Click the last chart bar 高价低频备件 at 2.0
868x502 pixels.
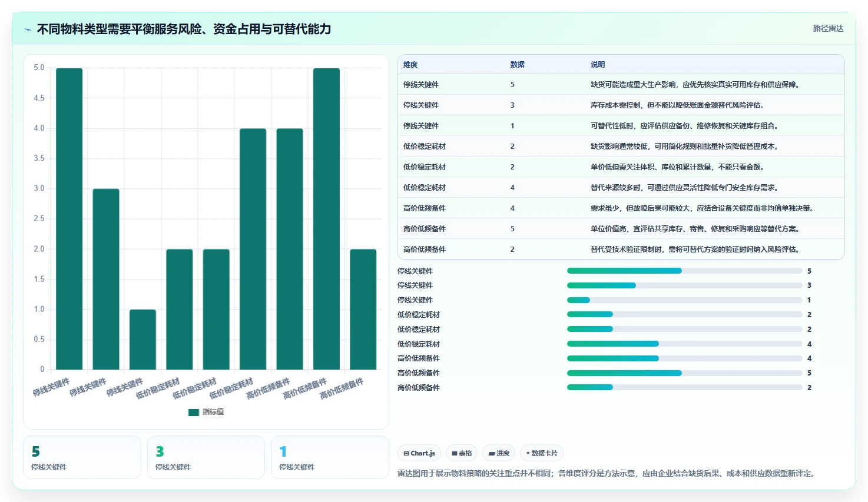pyautogui.click(x=363, y=310)
